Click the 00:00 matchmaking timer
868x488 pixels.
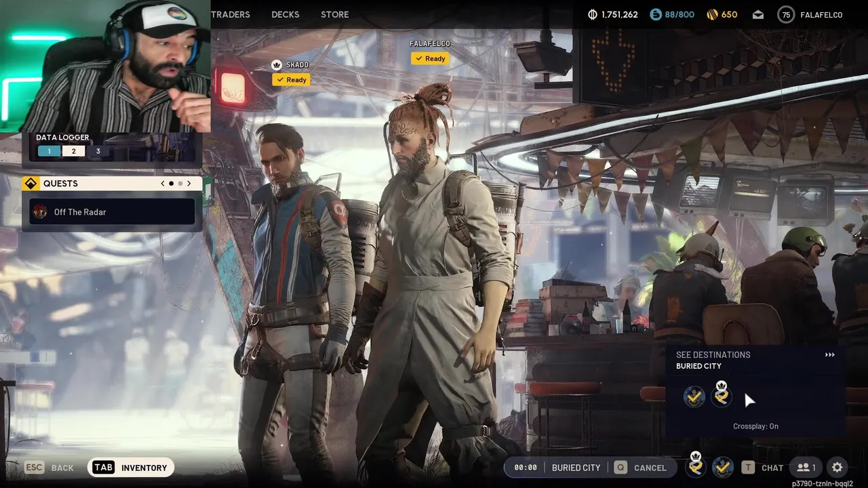tap(526, 468)
